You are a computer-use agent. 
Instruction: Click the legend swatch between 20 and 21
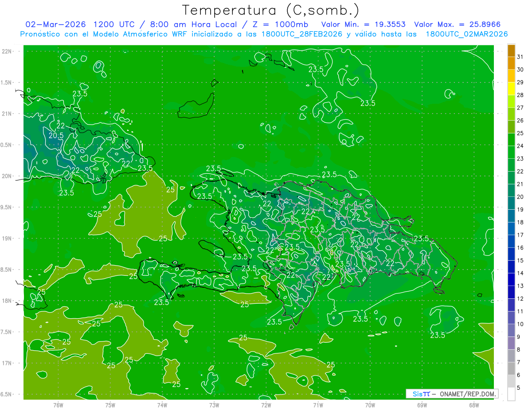point(511,191)
